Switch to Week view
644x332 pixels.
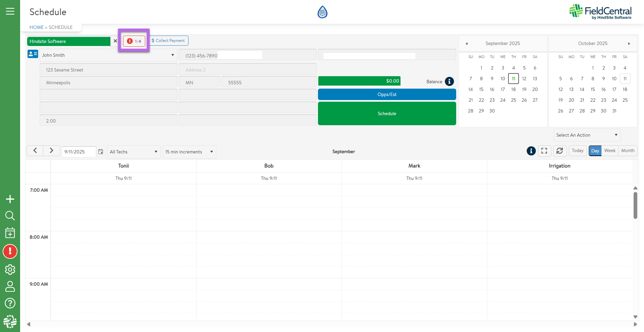[609, 151]
